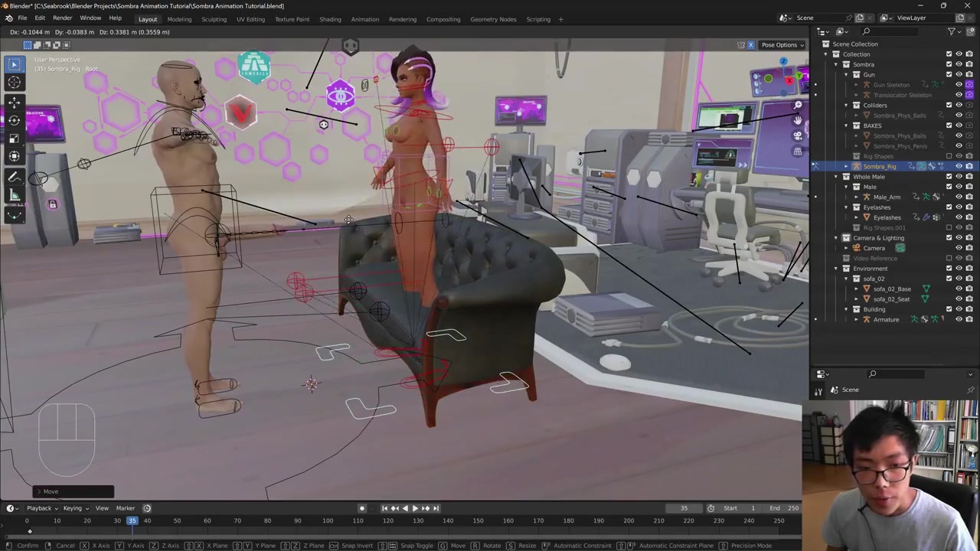Click the outliner filter funnel icon

coord(952,31)
